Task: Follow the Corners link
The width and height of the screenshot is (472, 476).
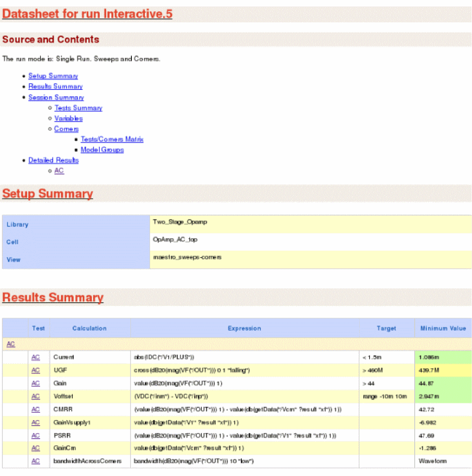Action: point(66,129)
